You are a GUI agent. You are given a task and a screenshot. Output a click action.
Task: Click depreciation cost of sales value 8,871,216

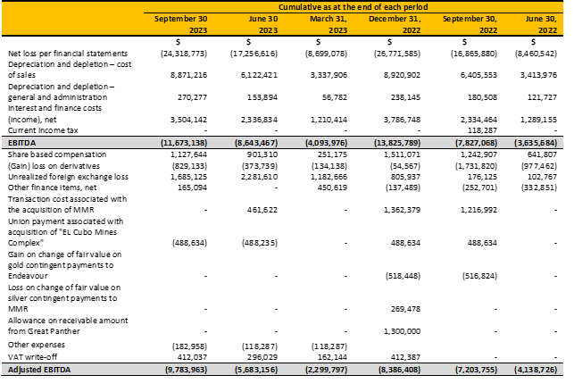pyautogui.click(x=188, y=75)
